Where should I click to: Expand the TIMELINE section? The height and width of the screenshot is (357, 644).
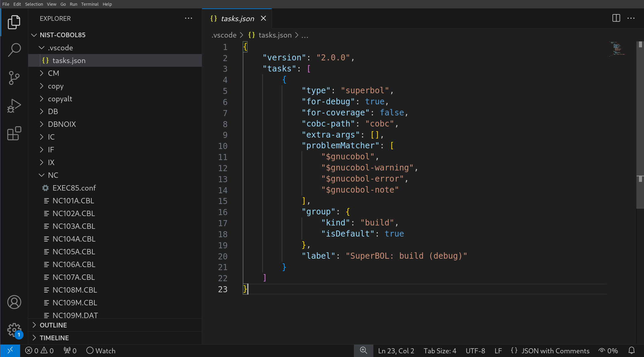115,338
